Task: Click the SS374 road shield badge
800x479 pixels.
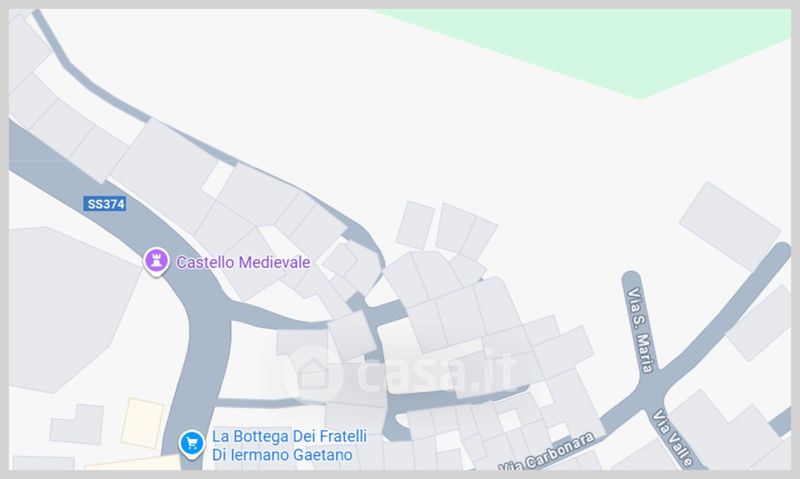Action: pos(105,204)
